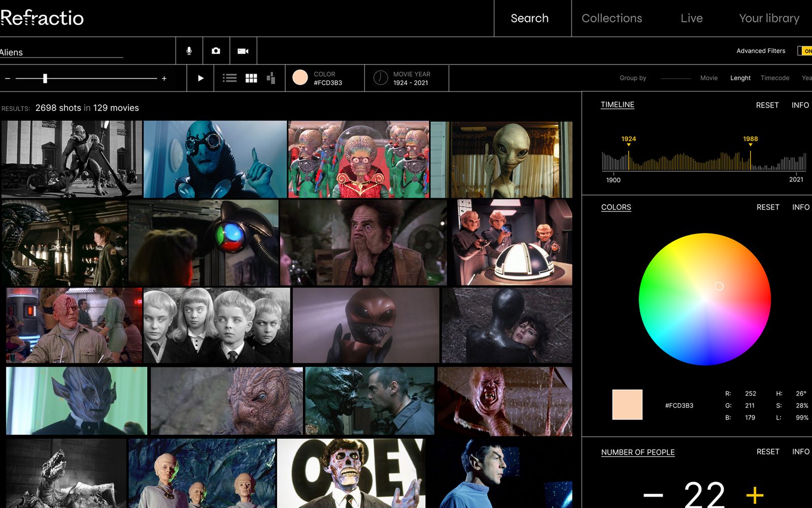Open the black-and-white giant monster thumbnail

[72, 159]
